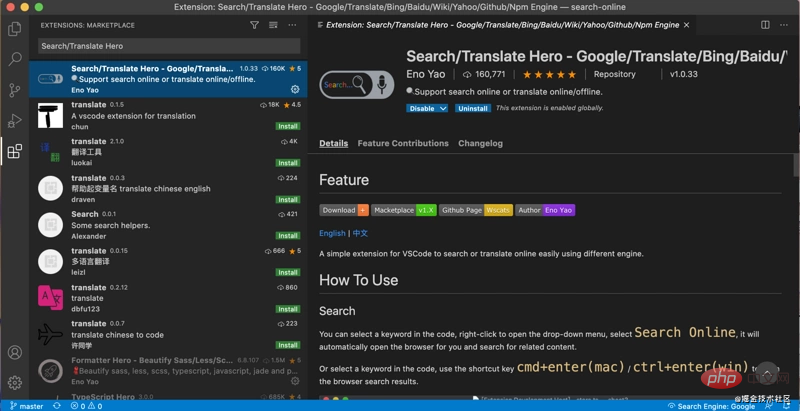Open the Search view in activity bar
This screenshot has width=800, height=411.
(x=15, y=59)
